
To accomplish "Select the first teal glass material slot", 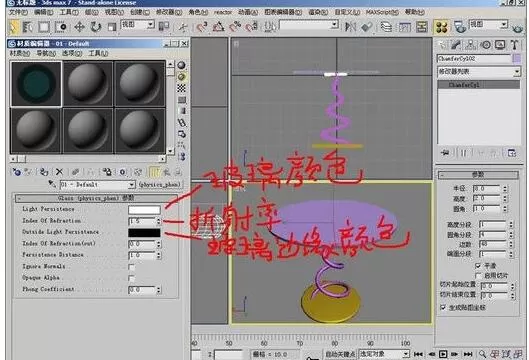I will [36, 84].
